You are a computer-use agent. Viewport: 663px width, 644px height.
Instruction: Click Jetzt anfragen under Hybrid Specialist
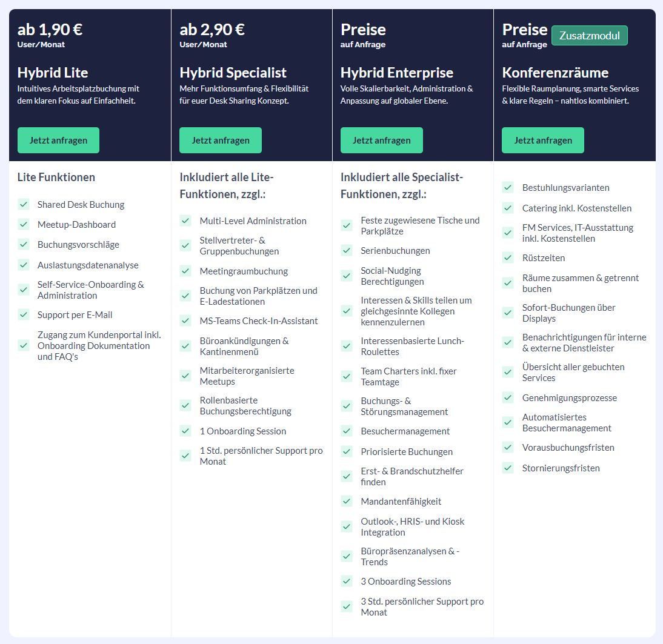tap(221, 141)
